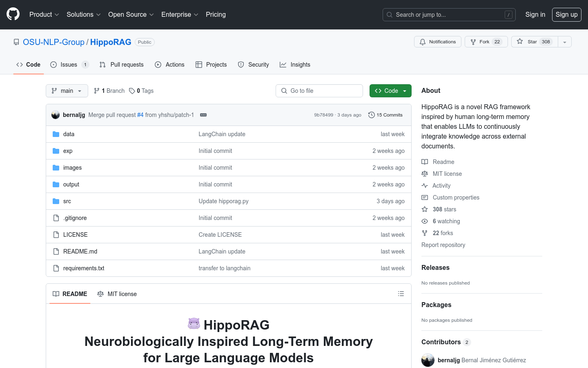Open the README outline list icon
The image size is (588, 368).
tap(401, 294)
